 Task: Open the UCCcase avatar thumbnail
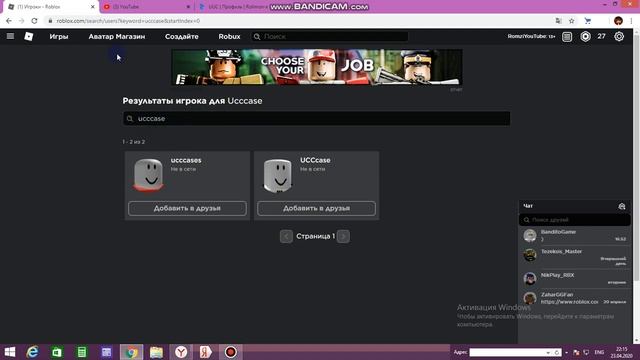click(x=278, y=175)
